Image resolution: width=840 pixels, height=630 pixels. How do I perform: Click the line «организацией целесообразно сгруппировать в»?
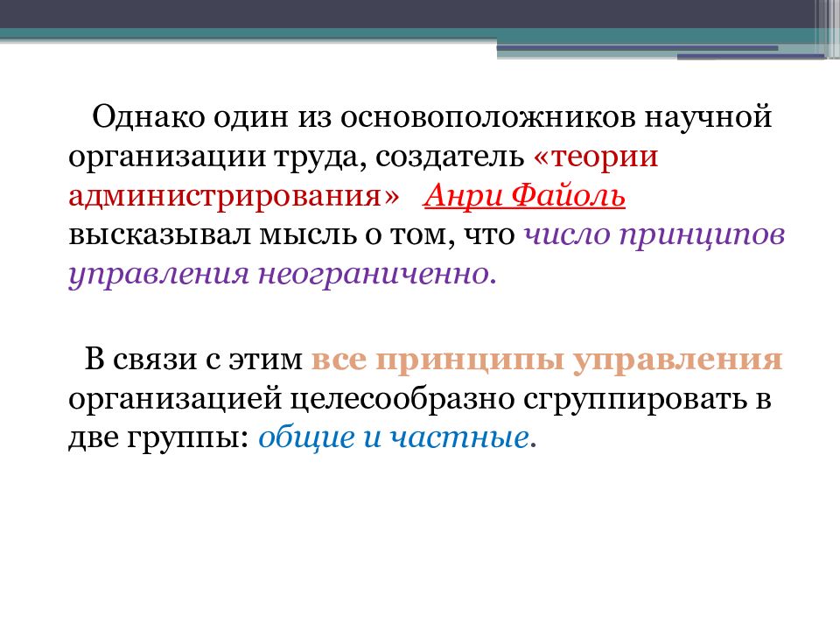pyautogui.click(x=420, y=399)
